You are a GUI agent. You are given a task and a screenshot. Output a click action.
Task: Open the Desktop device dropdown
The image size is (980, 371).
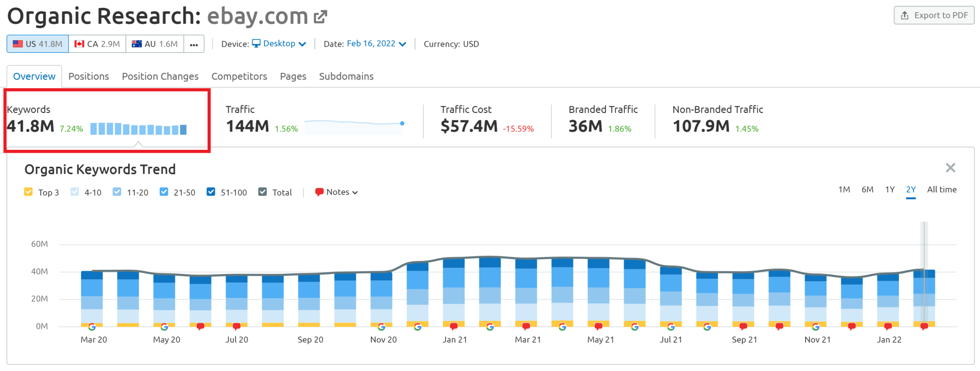(279, 44)
